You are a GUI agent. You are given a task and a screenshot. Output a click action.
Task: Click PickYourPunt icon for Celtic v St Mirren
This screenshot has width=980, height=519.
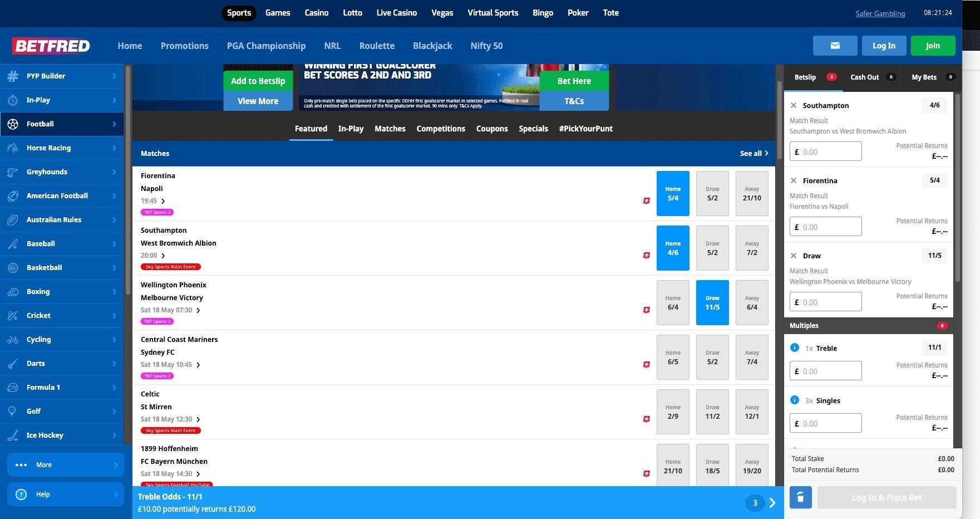646,419
